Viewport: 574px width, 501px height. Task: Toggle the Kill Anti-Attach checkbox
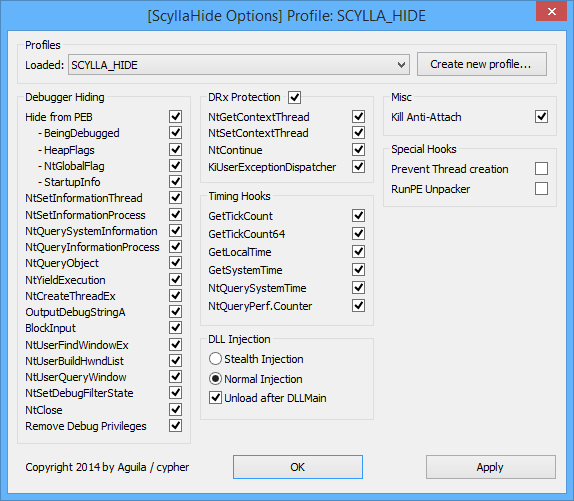click(541, 117)
